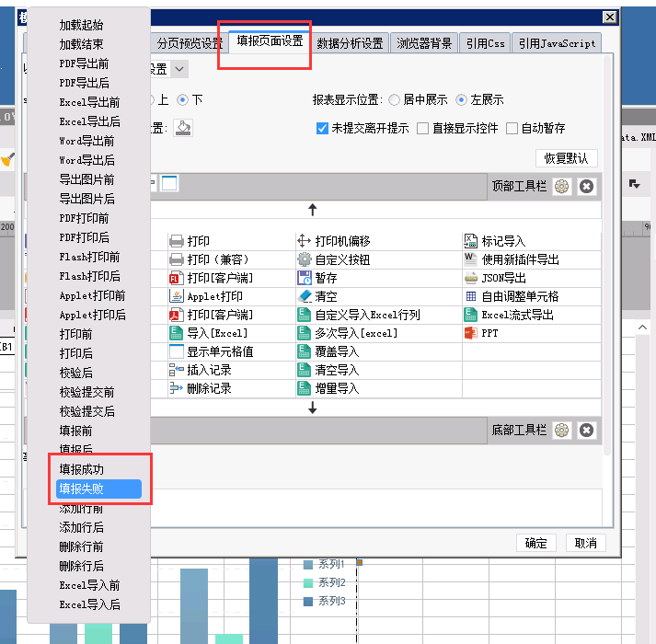
Task: Click the 导入[Excel] icon
Action: click(177, 333)
